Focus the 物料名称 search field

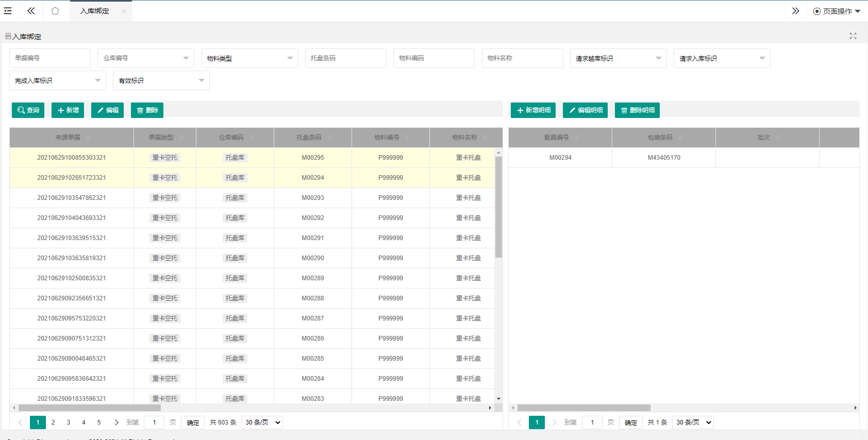[x=523, y=58]
